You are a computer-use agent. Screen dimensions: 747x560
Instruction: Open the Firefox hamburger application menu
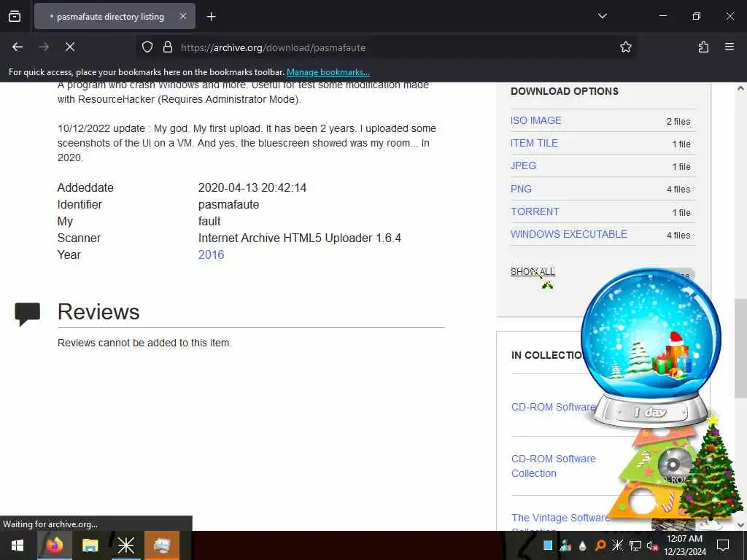click(729, 47)
